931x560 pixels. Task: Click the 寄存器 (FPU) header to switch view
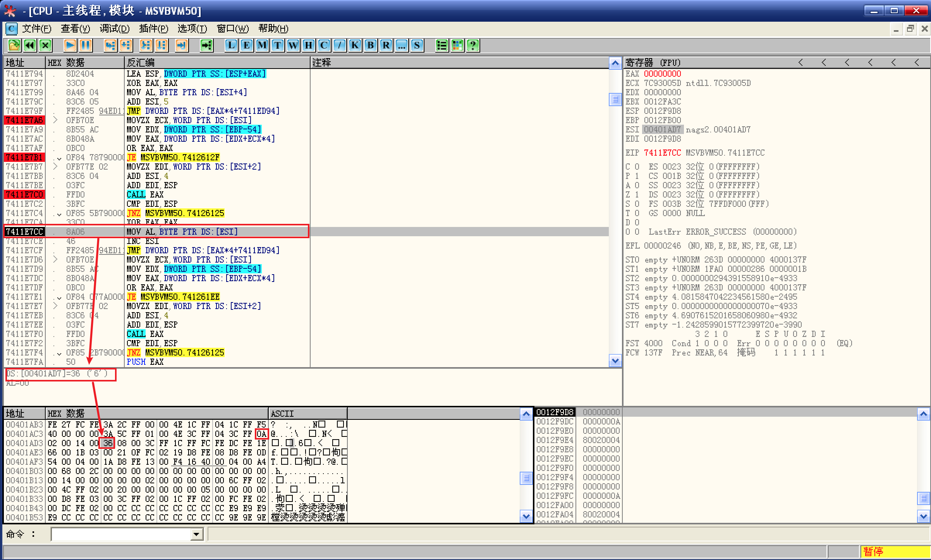(x=653, y=62)
